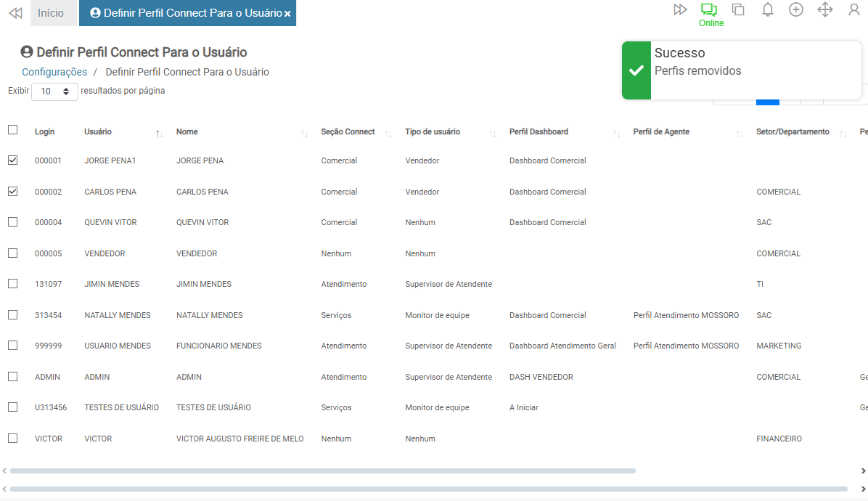868x501 pixels.
Task: Open the user profile icon
Action: pyautogui.click(x=854, y=9)
